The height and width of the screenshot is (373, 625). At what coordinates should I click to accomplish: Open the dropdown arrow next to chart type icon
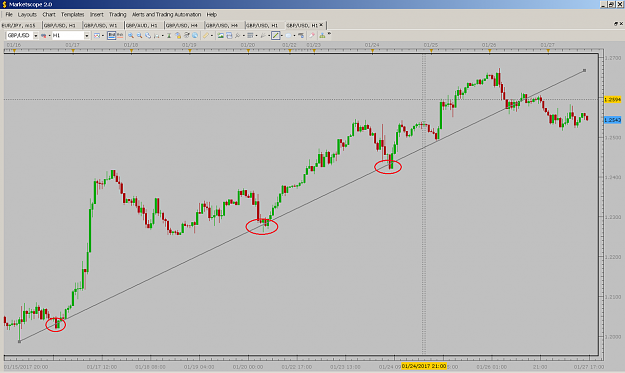click(103, 35)
